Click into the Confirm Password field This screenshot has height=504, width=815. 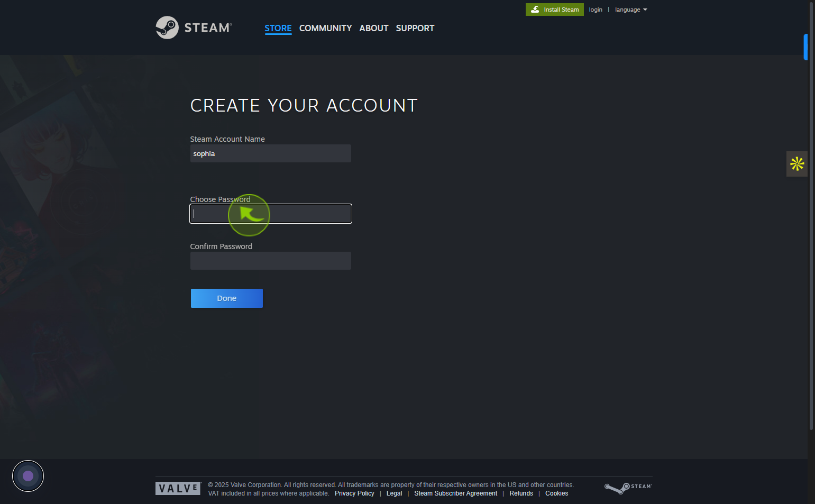click(271, 261)
